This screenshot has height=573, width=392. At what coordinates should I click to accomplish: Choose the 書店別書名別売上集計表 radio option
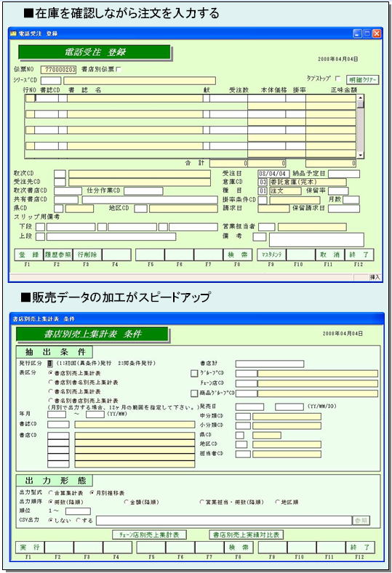[50, 382]
